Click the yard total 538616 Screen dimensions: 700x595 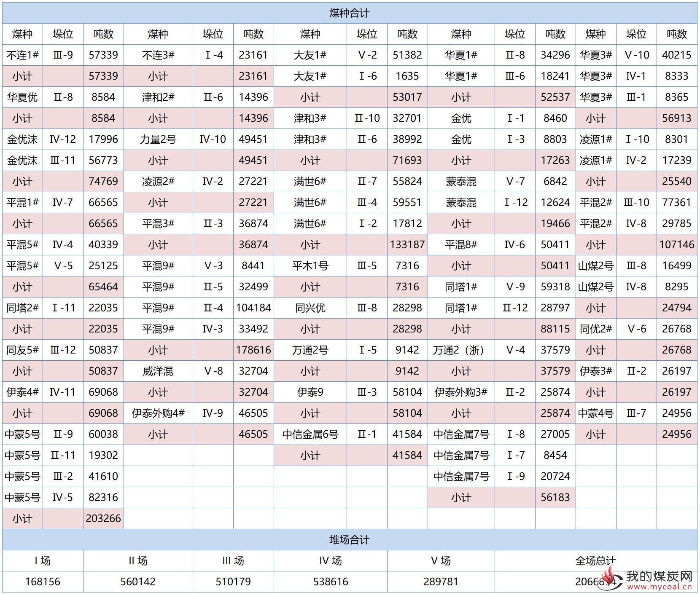point(331,582)
